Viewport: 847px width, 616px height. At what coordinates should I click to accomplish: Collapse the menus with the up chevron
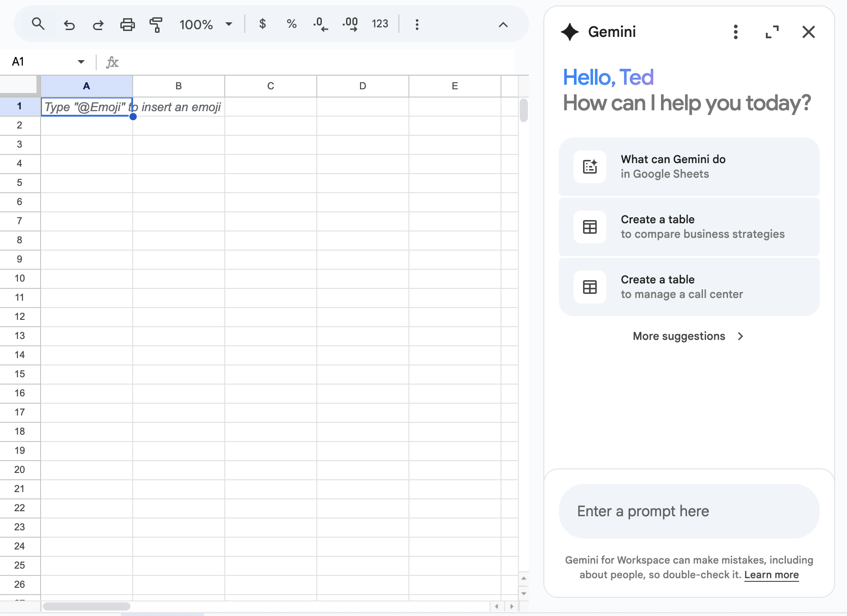pos(503,25)
